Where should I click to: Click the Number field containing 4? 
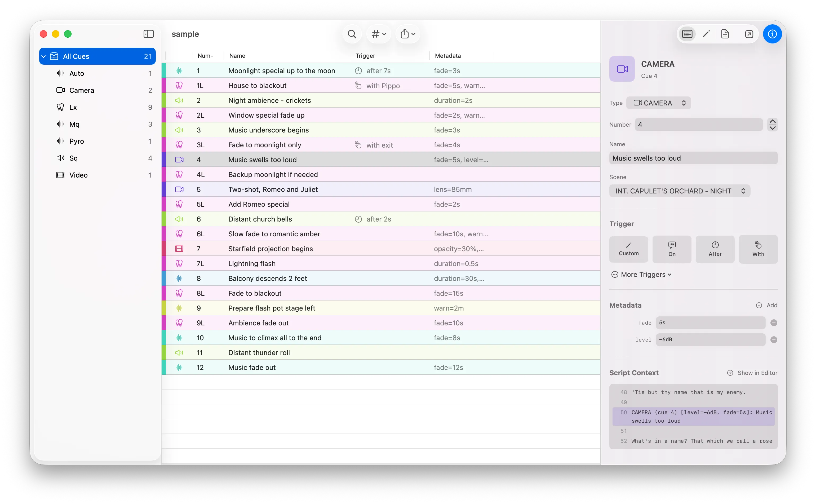pos(698,125)
